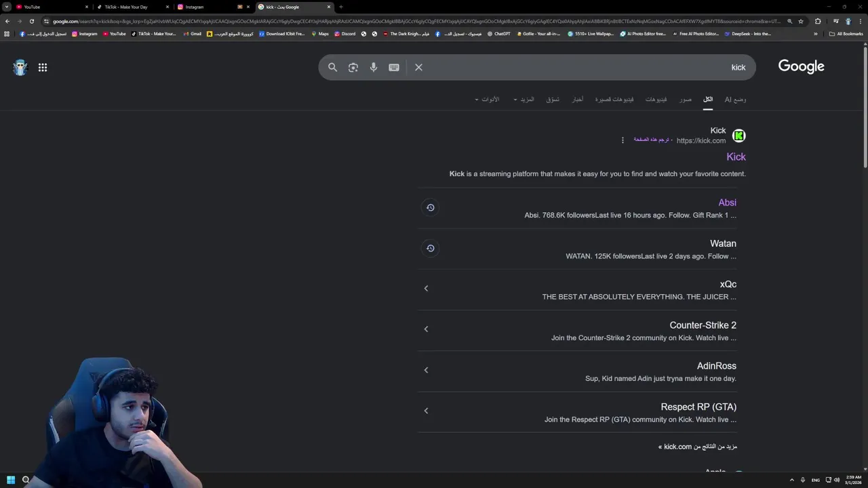Bookmark this page with star icon

[x=801, y=21]
